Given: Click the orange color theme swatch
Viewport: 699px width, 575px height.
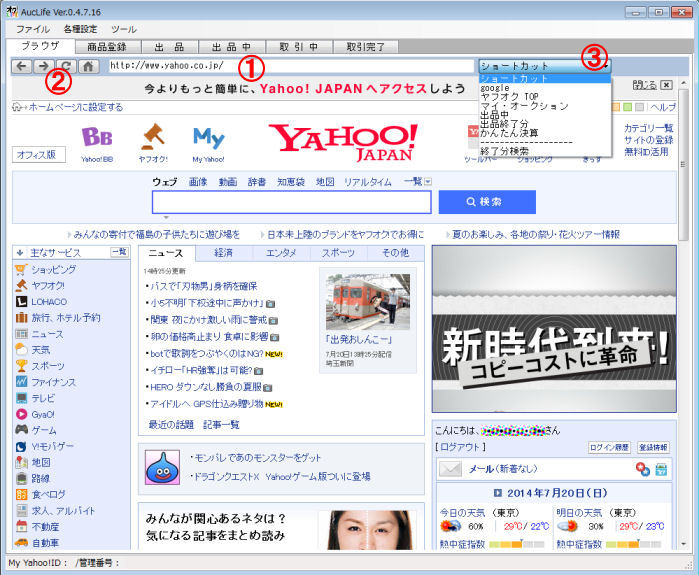Looking at the screenshot, I should [x=616, y=107].
